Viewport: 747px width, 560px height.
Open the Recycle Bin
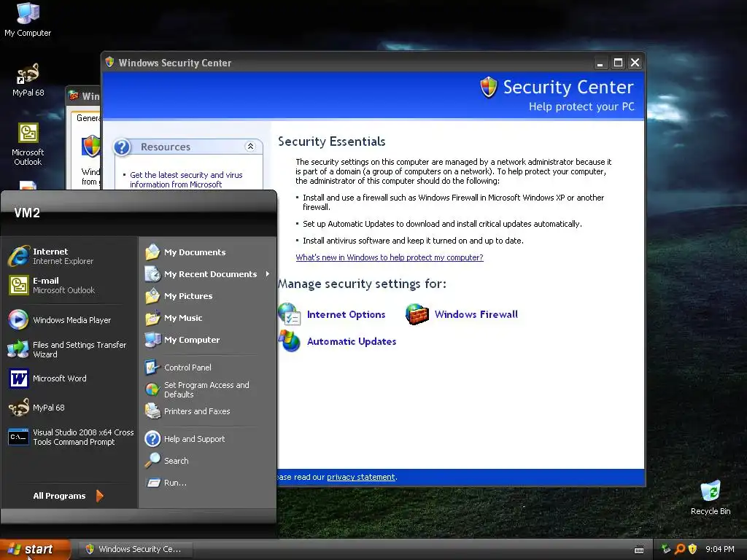pos(711,498)
